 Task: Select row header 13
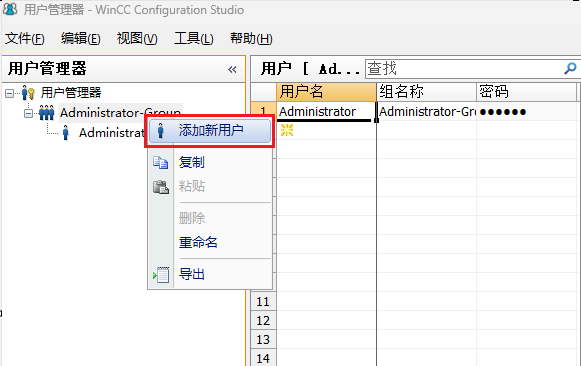[263, 339]
